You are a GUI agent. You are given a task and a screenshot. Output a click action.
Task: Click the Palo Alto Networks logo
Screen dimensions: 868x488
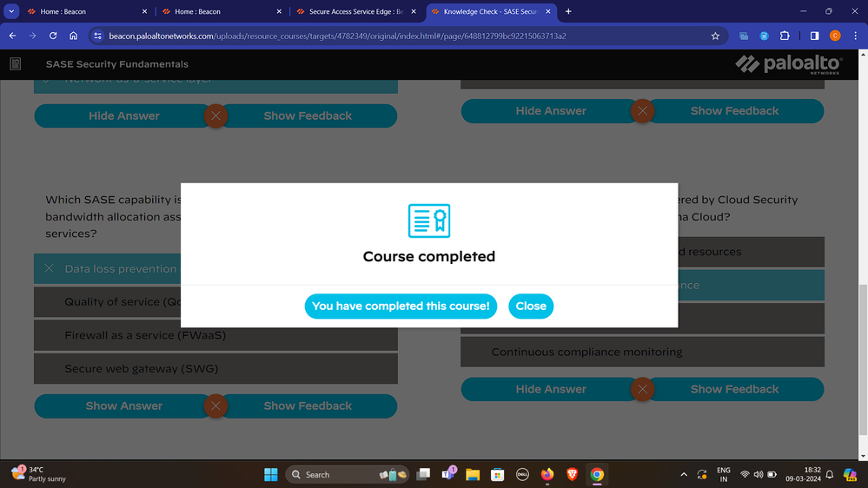pyautogui.click(x=788, y=64)
